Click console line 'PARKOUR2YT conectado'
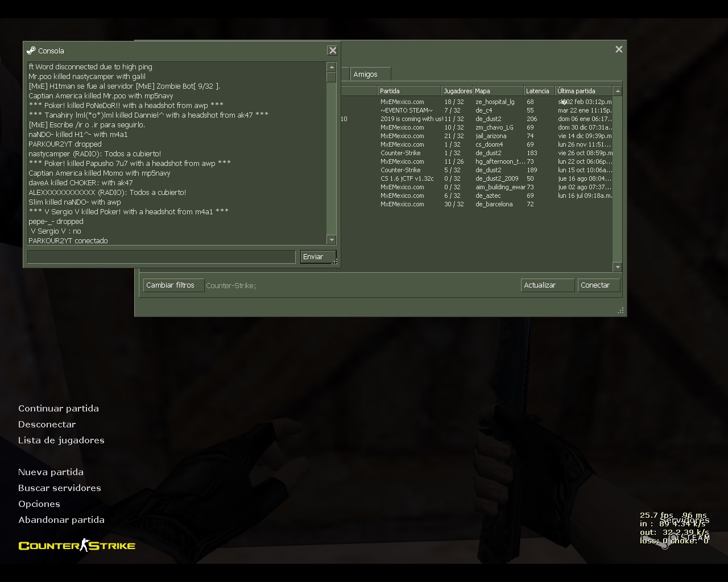Image resolution: width=728 pixels, height=582 pixels. click(68, 240)
